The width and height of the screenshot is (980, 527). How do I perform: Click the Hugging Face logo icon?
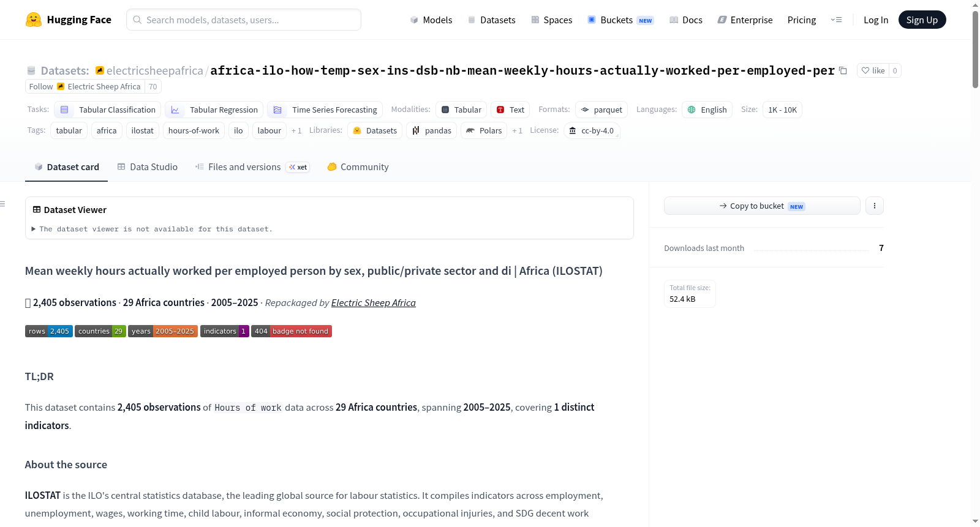pyautogui.click(x=34, y=20)
